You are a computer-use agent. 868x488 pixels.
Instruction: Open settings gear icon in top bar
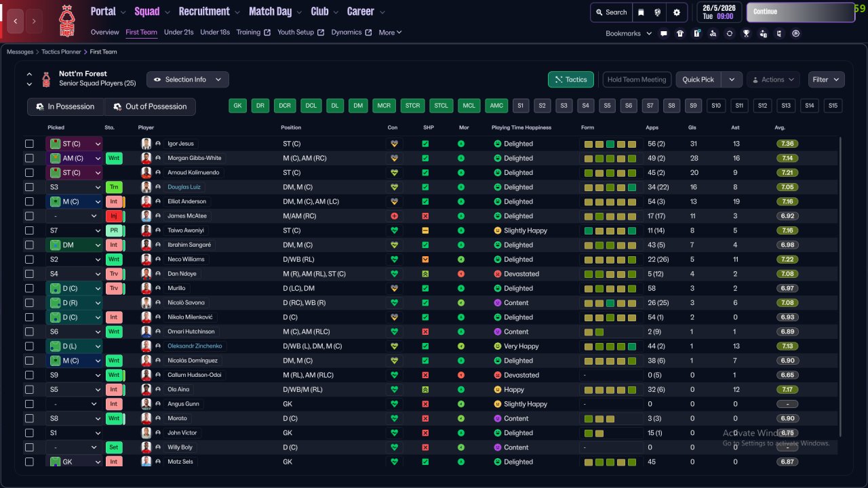coord(676,12)
